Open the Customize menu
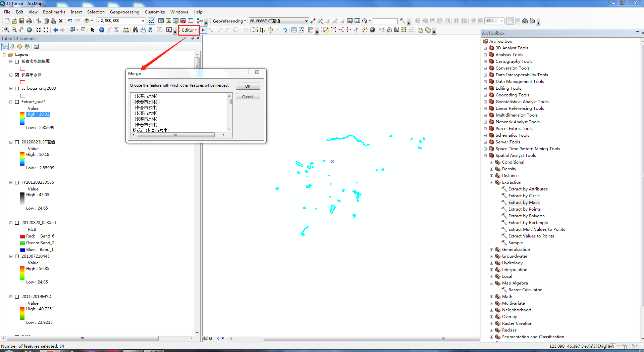Viewport: 644px width, 352px height. (x=155, y=12)
